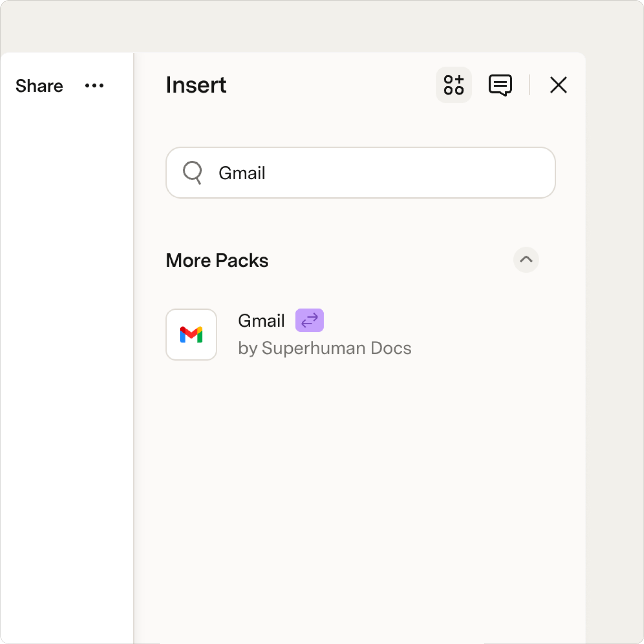Click the More Packs heading
Image resolution: width=644 pixels, height=644 pixels.
(217, 260)
